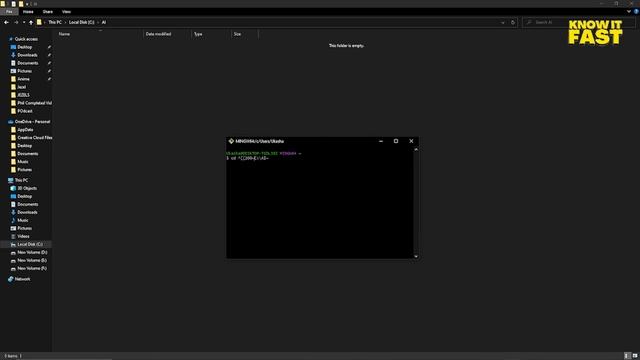Click inside the terminal command line
Image resolution: width=640 pixels, height=360 pixels.
(247, 158)
